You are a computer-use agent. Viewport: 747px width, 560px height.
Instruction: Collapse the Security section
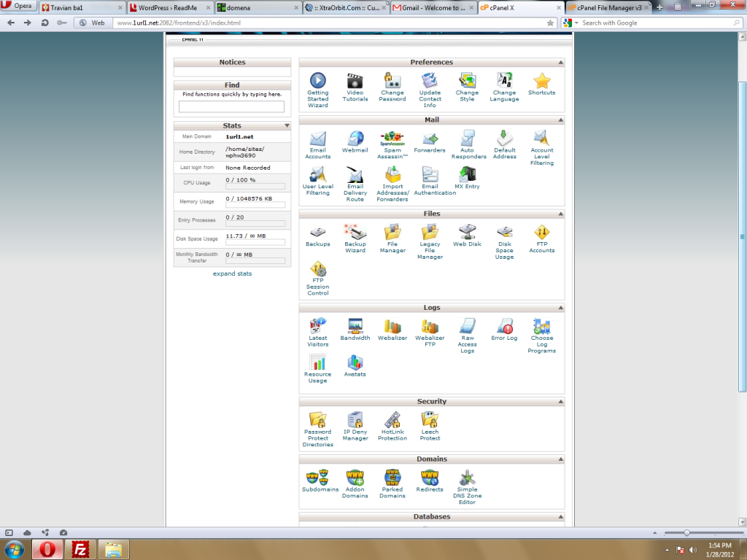[x=561, y=402]
